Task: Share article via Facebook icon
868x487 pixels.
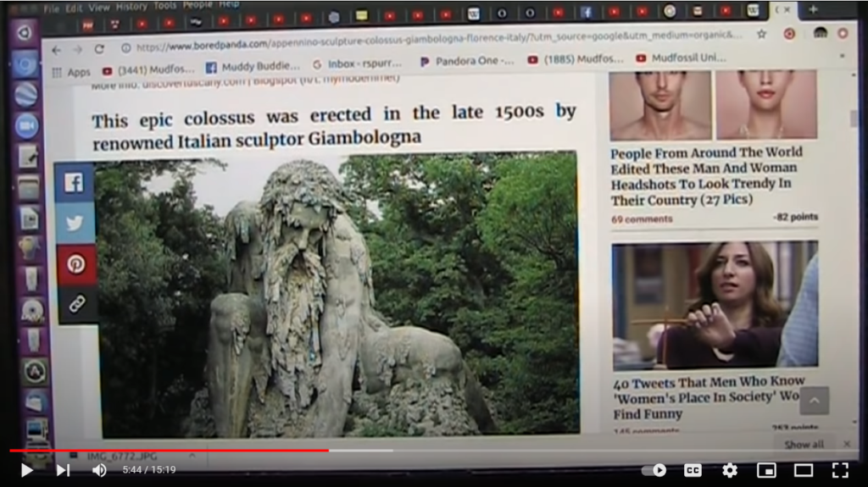Action: point(75,182)
